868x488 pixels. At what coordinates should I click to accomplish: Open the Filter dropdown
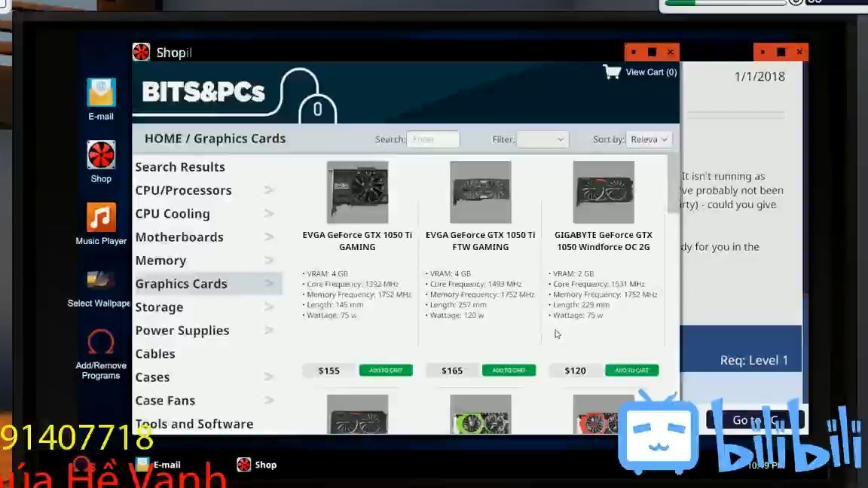(542, 139)
